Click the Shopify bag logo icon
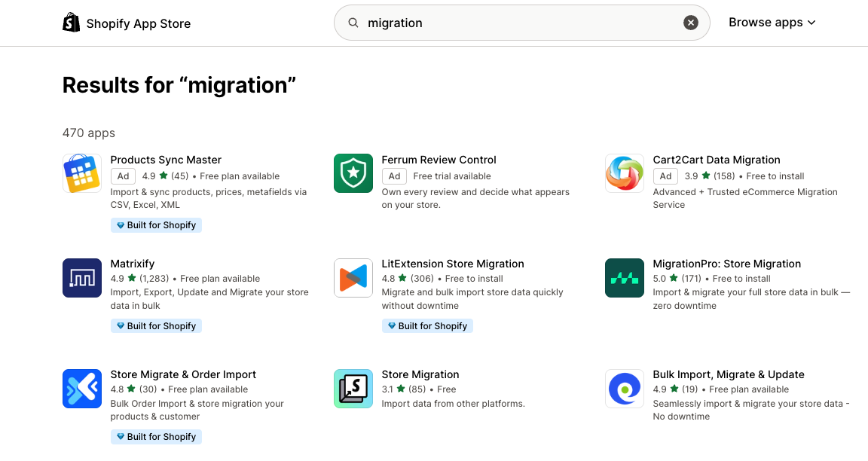Viewport: 868px width, 461px height. coord(71,23)
